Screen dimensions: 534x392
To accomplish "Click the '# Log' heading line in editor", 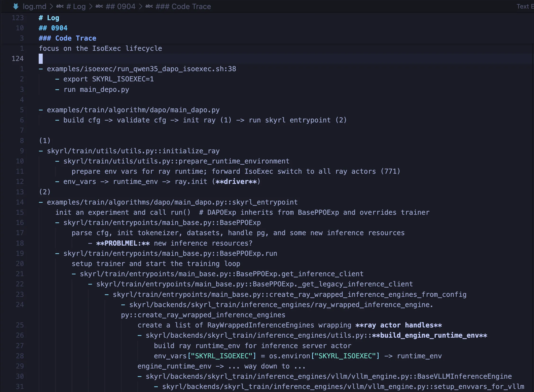I will click(x=49, y=18).
